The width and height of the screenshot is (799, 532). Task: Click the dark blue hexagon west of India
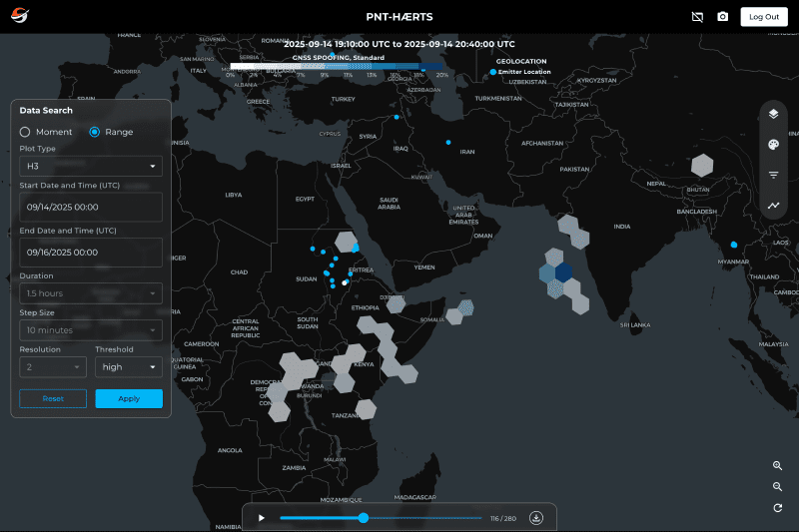tap(563, 272)
